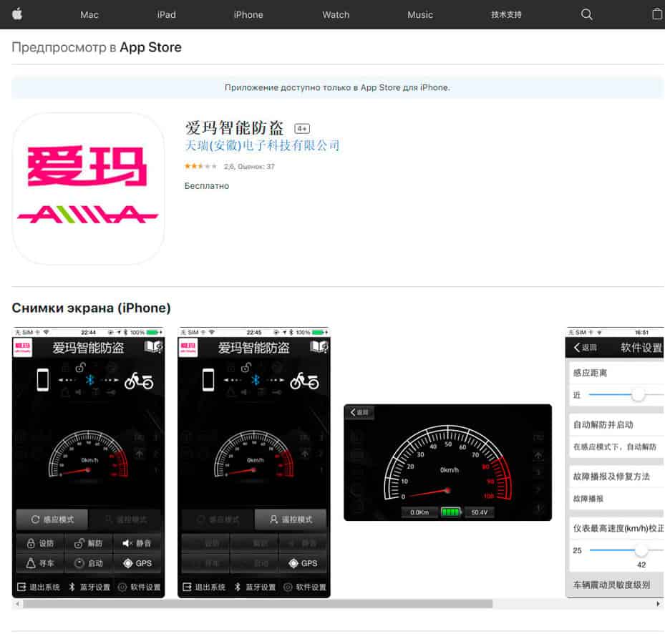665x644 pixels.
Task: Open the first screenshot thumbnail
Action: point(88,462)
